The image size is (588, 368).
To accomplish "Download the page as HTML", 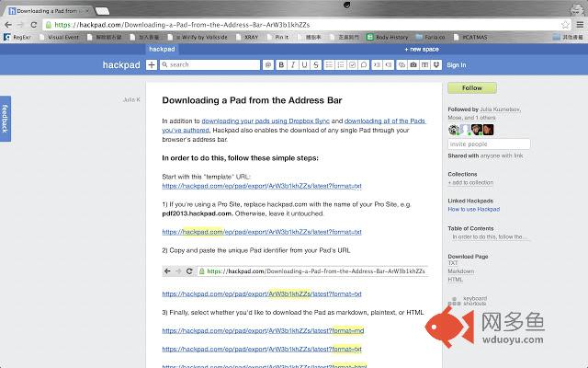I will pos(456,280).
